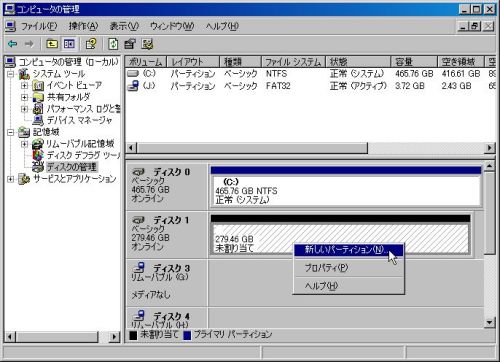500x362 pixels.
Task: Sort by 状態 column header
Action: 358,62
